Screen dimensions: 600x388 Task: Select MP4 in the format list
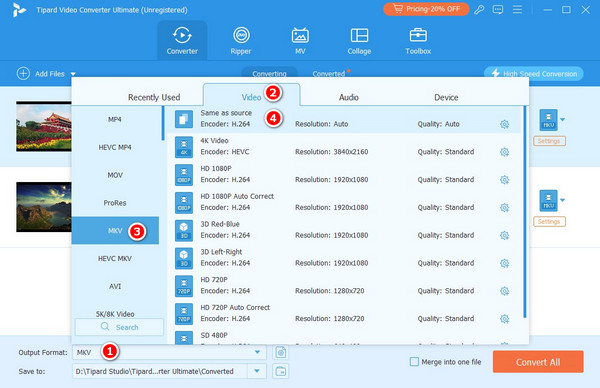115,119
